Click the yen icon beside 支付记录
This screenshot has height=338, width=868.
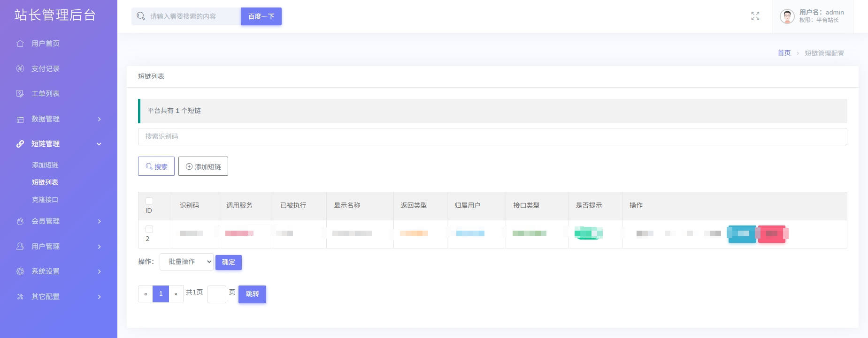20,68
